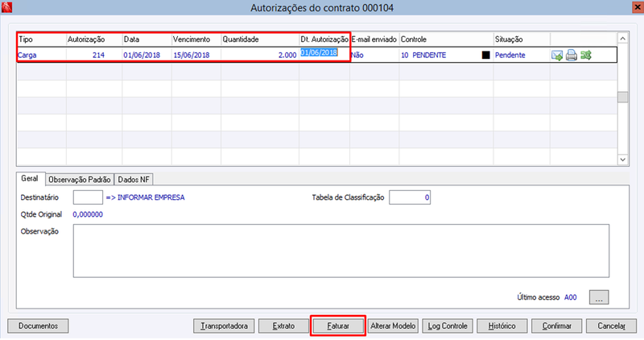644x340 pixels.
Task: Open the Extrato button
Action: pos(283,326)
